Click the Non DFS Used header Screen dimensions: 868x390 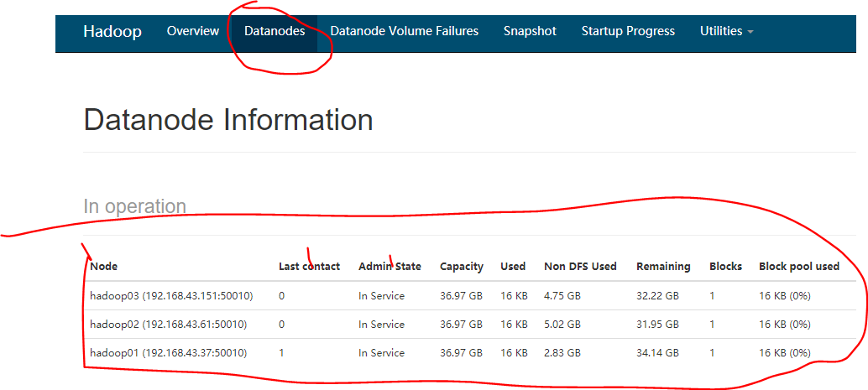[x=580, y=266]
